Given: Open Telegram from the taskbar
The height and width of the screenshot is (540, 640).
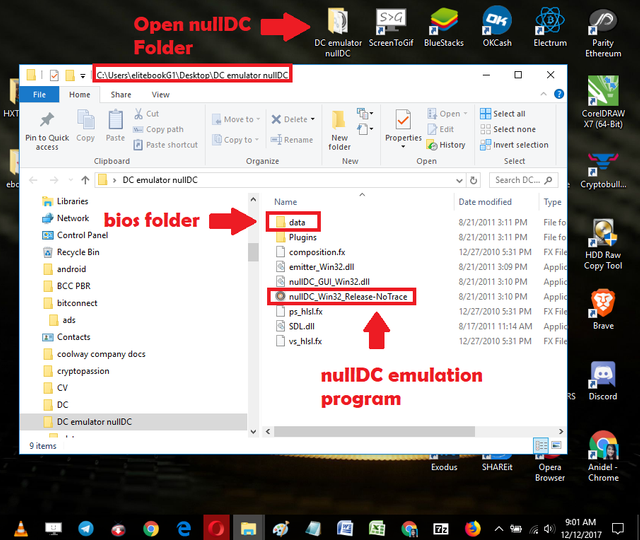Looking at the screenshot, I should click(86, 529).
